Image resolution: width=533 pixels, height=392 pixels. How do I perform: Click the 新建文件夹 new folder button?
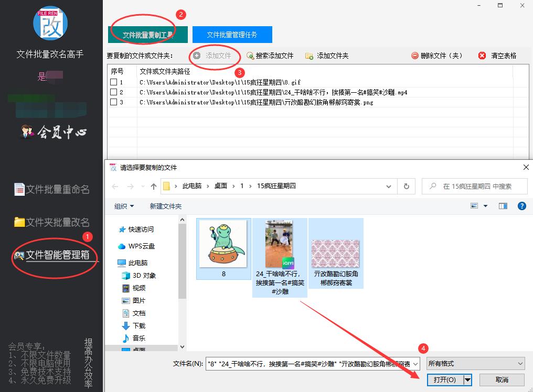click(x=165, y=206)
